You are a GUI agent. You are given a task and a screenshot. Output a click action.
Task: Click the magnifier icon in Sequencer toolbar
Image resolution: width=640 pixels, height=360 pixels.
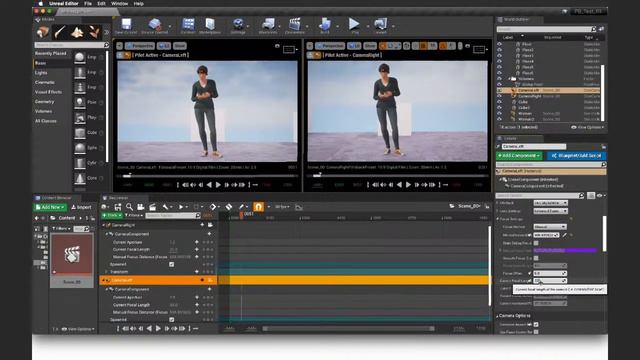(x=129, y=207)
